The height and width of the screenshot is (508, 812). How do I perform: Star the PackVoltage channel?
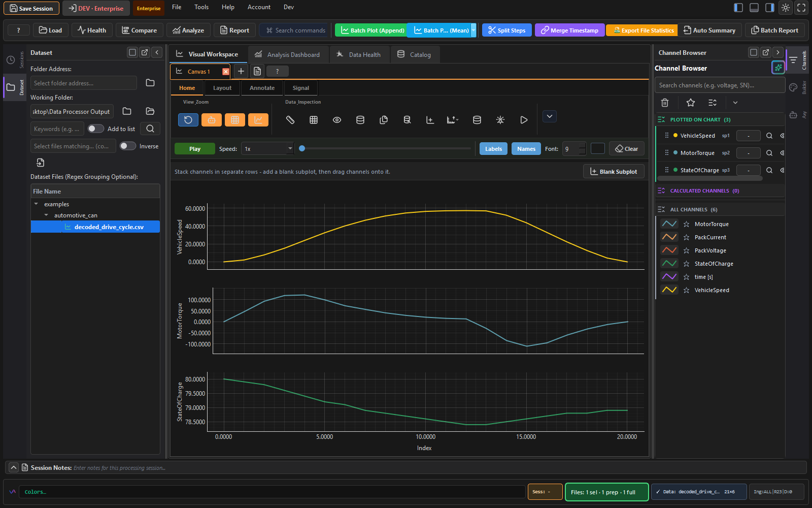point(686,250)
